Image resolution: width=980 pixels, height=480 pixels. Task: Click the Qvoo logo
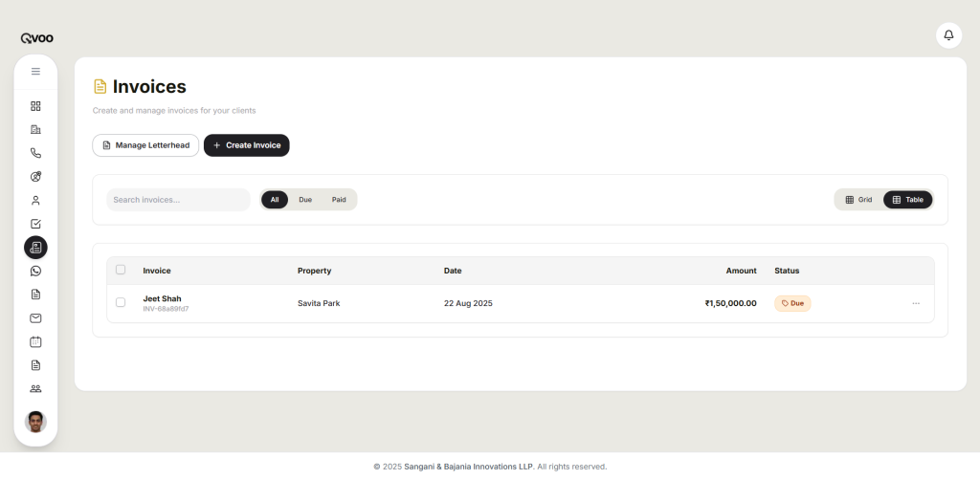pyautogui.click(x=37, y=38)
